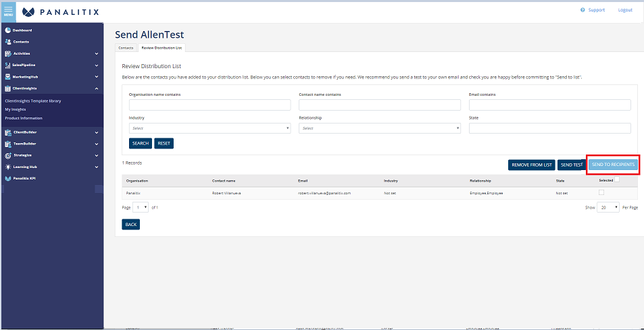
Task: Click the Contacts people icon
Action: pos(8,42)
